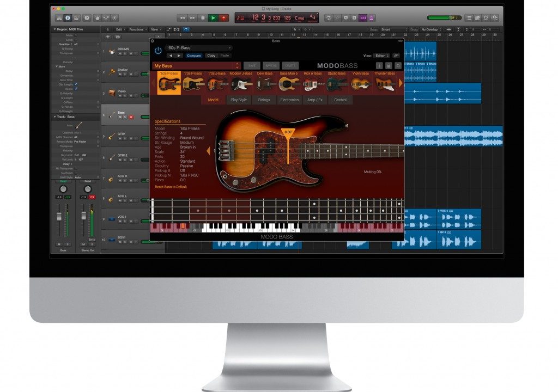Open the My Bass preset selector
This screenshot has height=392, width=558.
[x=197, y=66]
